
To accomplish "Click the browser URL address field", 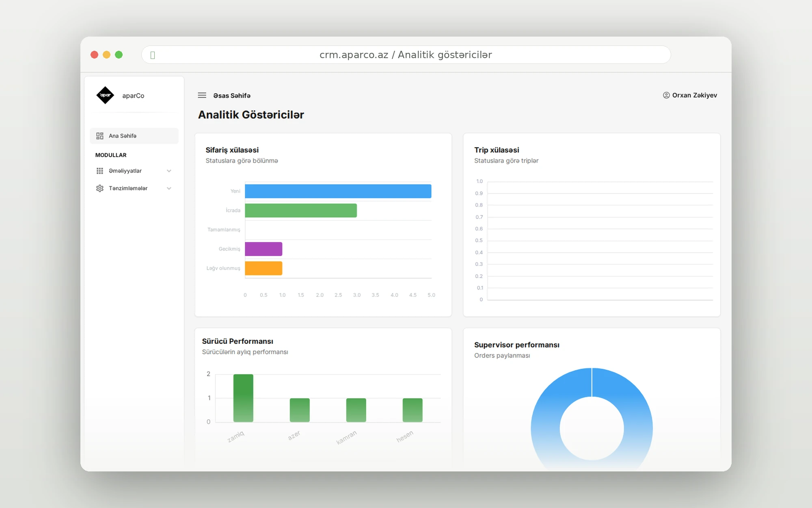I will [x=406, y=55].
